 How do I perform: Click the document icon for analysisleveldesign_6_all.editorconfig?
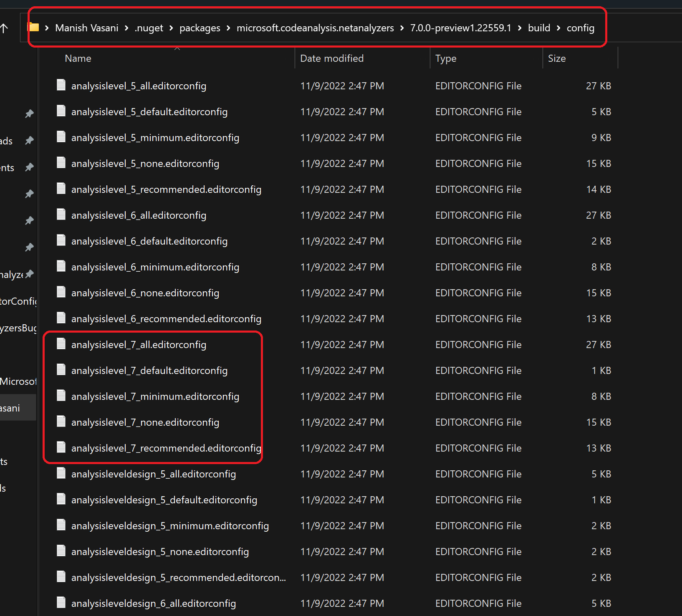point(61,603)
